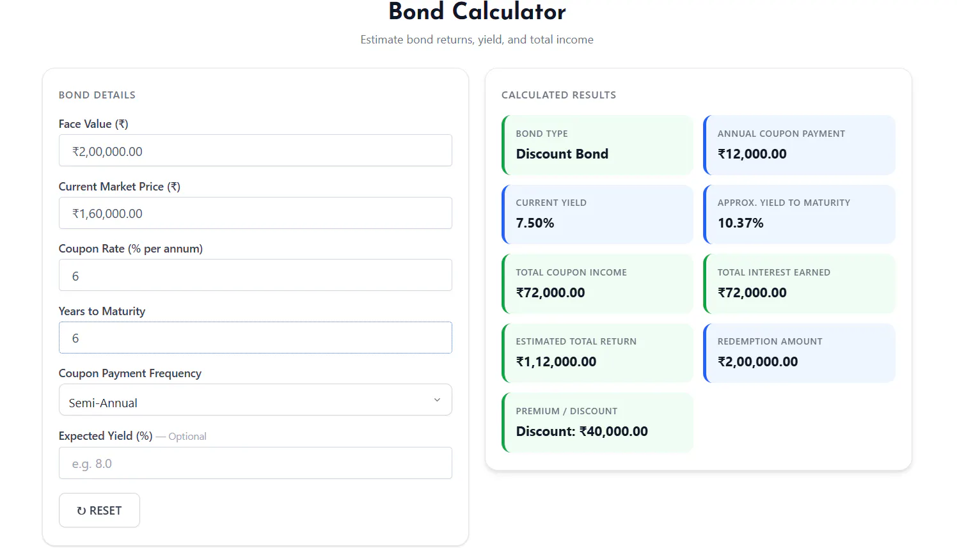Click the Bond Calculator heading
This screenshot has width=957, height=560.
[477, 12]
